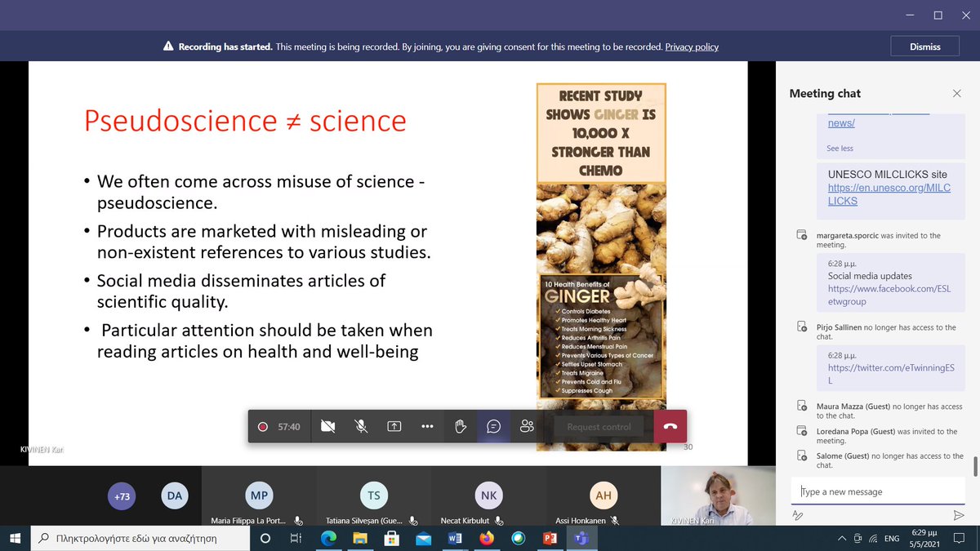The image size is (980, 551).
Task: Click the Request control button
Action: tap(599, 425)
